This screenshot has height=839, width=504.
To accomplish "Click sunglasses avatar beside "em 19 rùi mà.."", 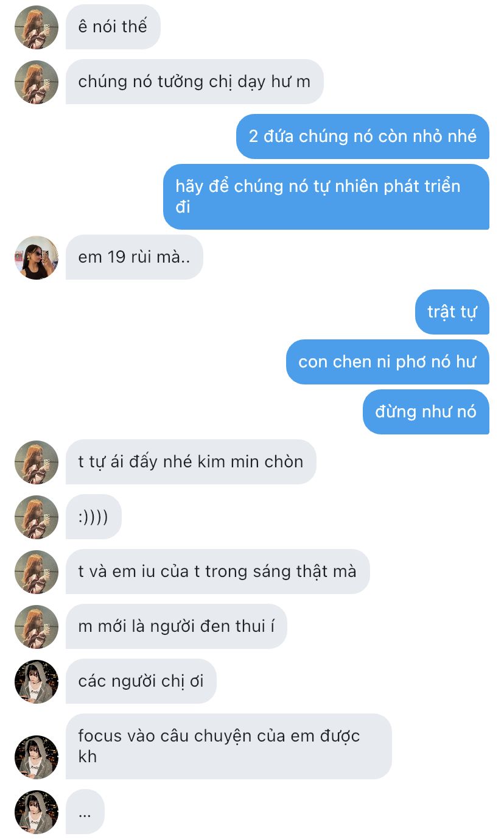I will tap(37, 258).
